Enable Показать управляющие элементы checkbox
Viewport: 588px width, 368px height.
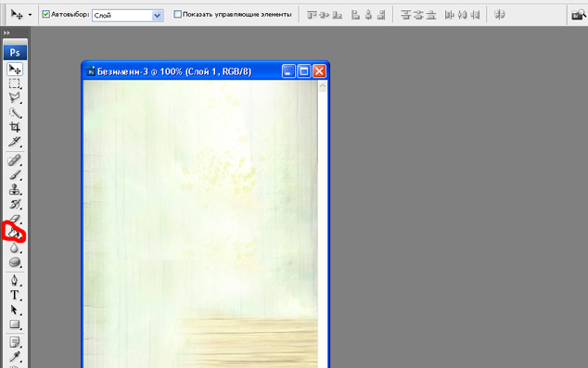178,14
